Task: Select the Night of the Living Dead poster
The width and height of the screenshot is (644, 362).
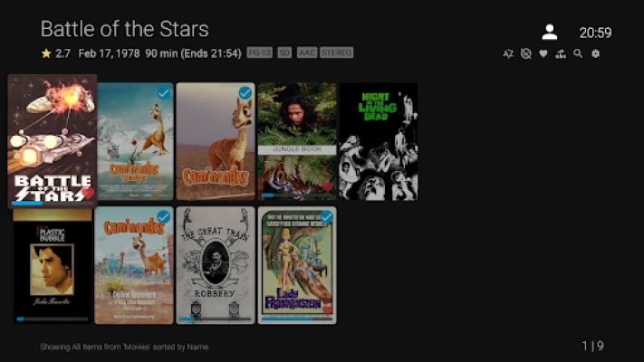Action: [x=379, y=141]
